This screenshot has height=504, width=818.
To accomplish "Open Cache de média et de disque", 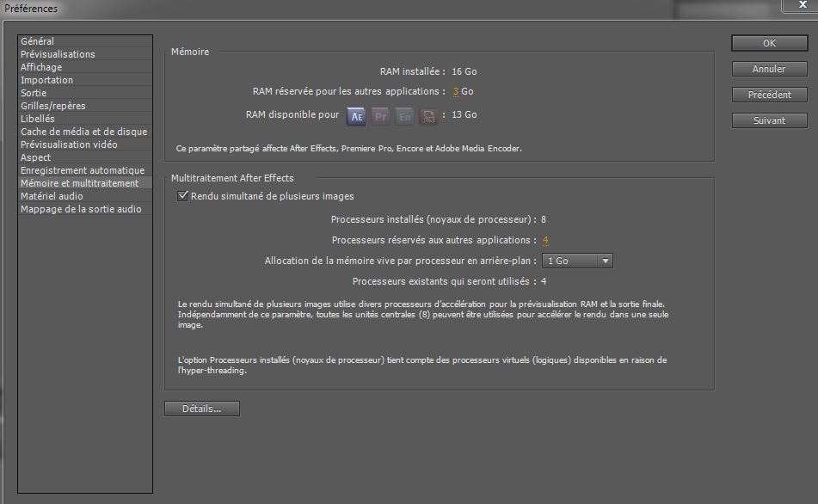I will pyautogui.click(x=85, y=132).
